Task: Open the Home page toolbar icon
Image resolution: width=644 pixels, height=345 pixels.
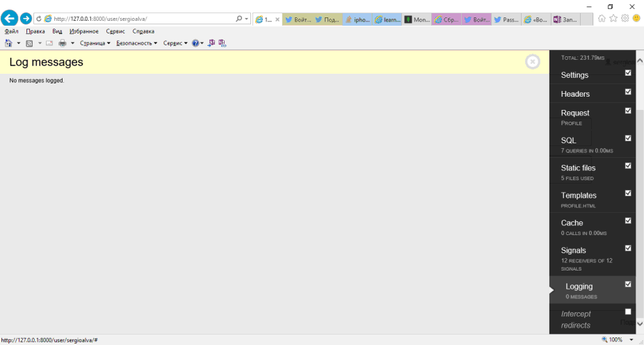Action: point(8,42)
